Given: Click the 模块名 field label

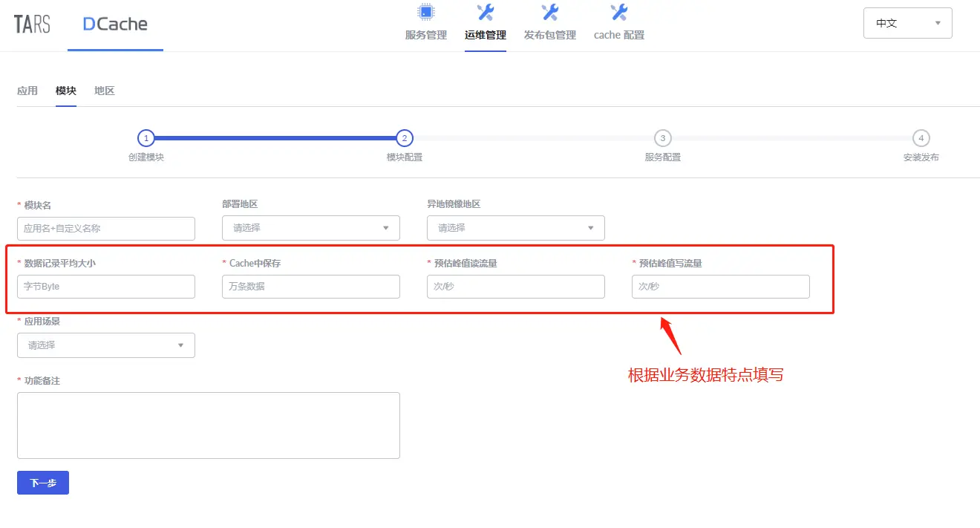Looking at the screenshot, I should (38, 205).
